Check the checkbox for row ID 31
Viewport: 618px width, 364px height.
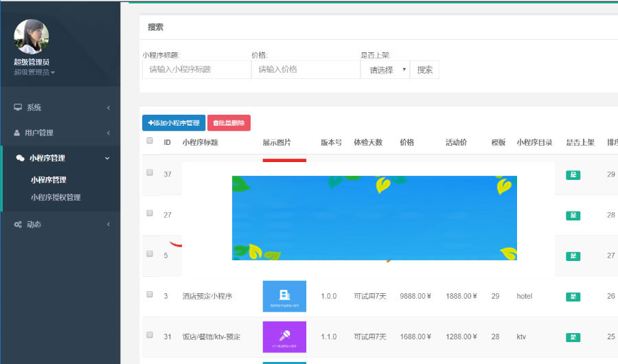pyautogui.click(x=150, y=335)
